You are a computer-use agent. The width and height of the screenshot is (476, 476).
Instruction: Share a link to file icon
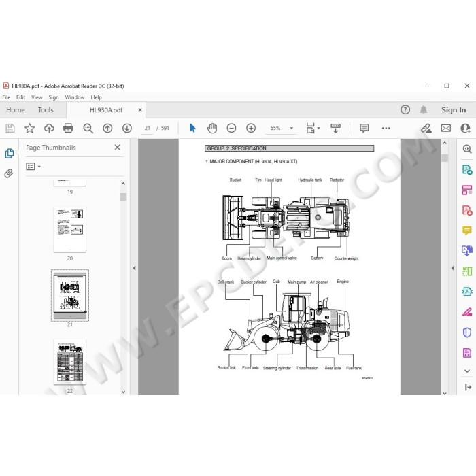[426, 128]
